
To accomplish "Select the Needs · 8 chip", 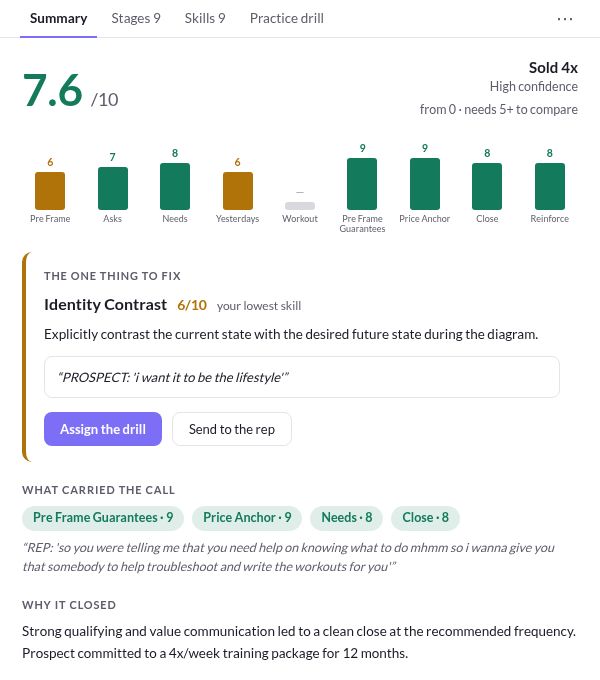I will tap(346, 518).
